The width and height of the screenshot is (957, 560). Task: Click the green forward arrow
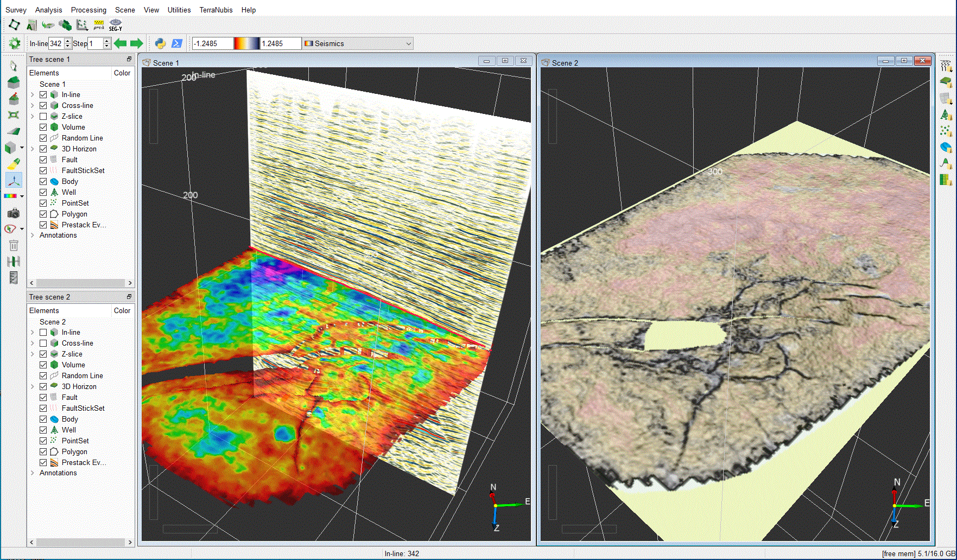point(137,43)
